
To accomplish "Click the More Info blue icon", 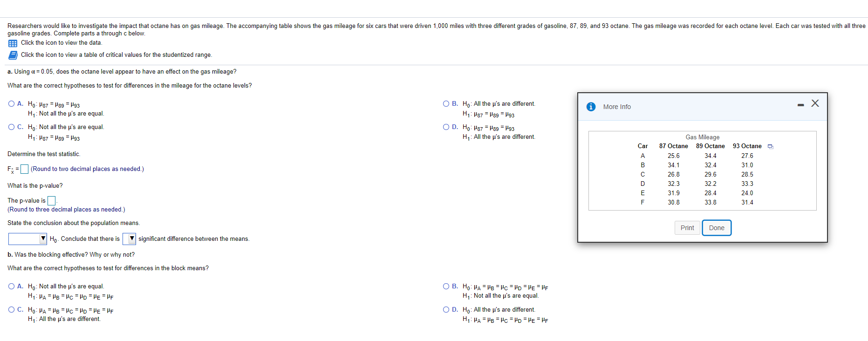I will [x=591, y=107].
